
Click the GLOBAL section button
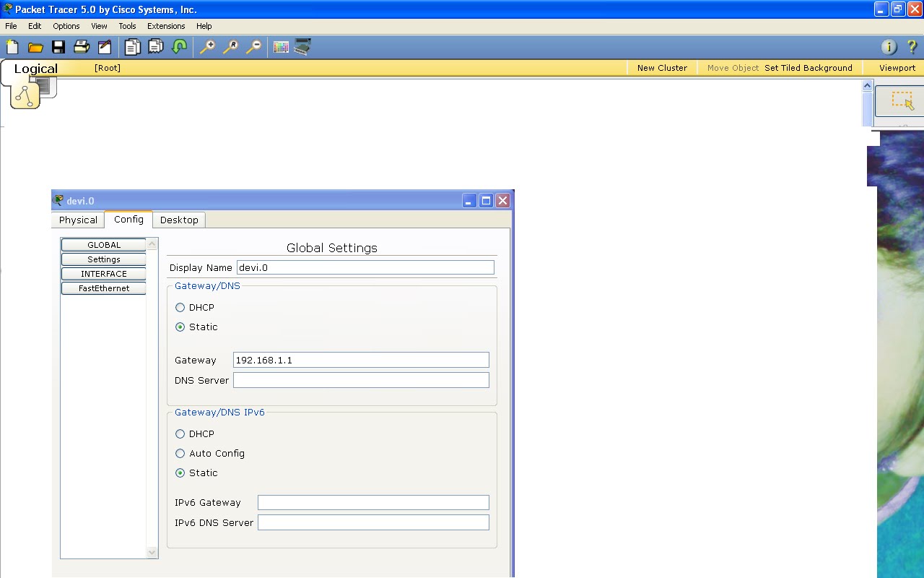coord(104,245)
